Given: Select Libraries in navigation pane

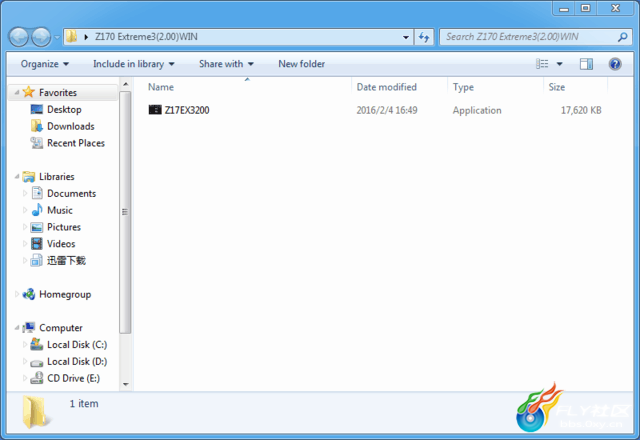Looking at the screenshot, I should pos(57,176).
